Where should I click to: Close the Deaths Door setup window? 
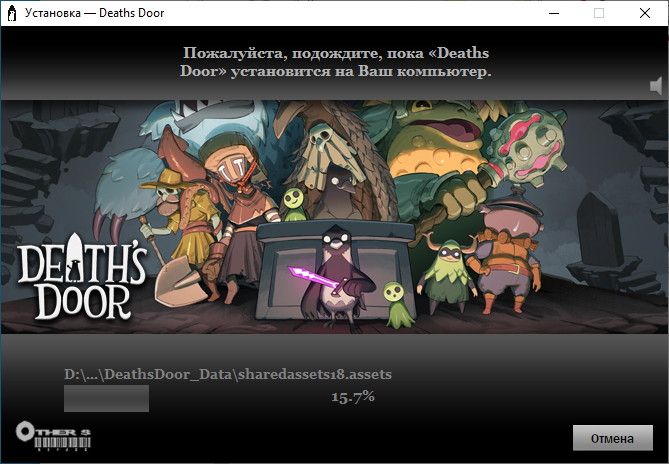[x=645, y=13]
